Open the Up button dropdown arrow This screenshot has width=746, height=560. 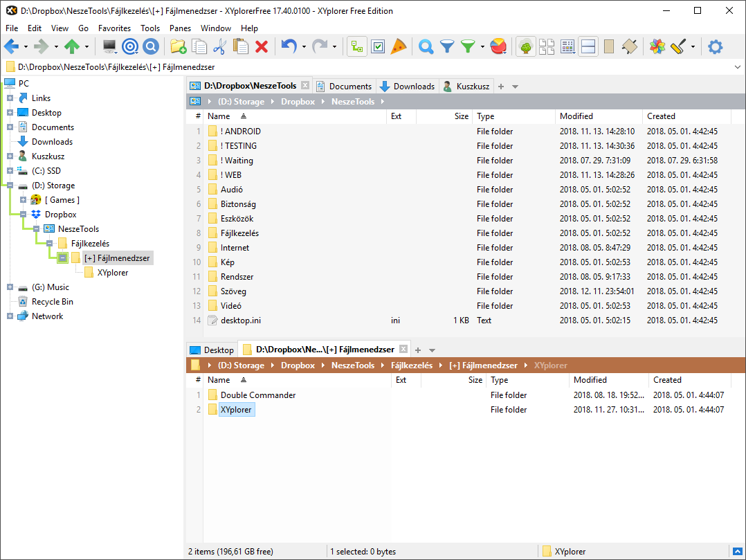pyautogui.click(x=87, y=46)
